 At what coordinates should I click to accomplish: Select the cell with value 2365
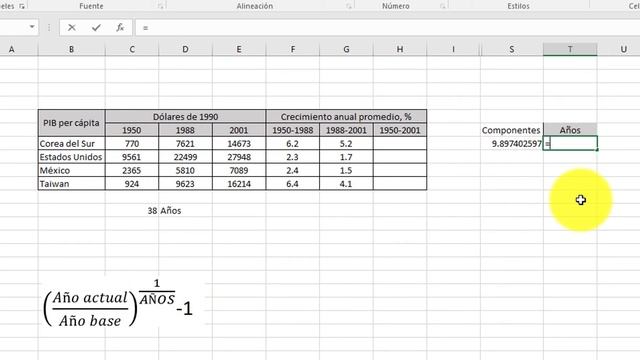(x=132, y=171)
